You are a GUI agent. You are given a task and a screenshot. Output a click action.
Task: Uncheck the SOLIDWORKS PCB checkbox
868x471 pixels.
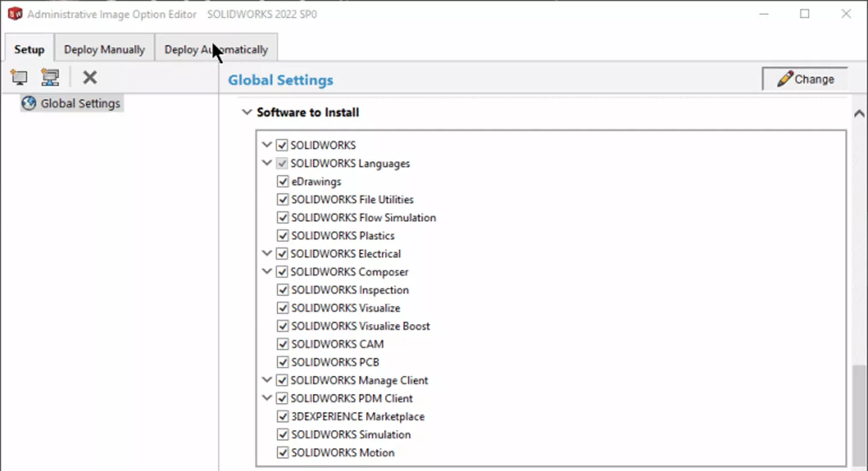[x=282, y=362]
